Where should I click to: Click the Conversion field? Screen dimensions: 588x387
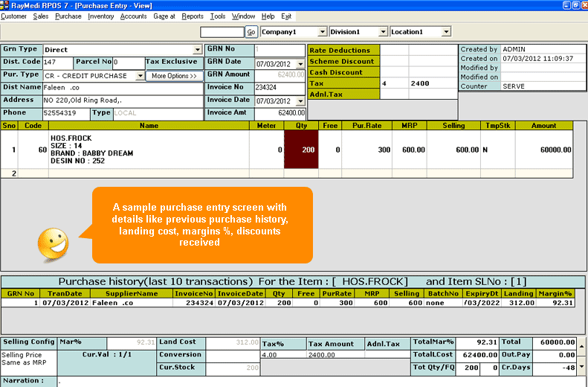(x=233, y=355)
